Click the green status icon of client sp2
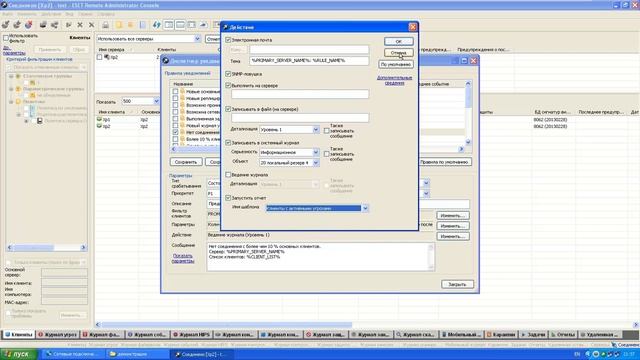The width and height of the screenshot is (640, 360). [99, 126]
